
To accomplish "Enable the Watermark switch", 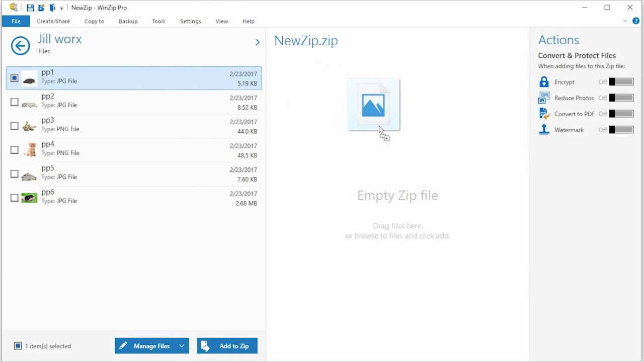I will point(621,130).
